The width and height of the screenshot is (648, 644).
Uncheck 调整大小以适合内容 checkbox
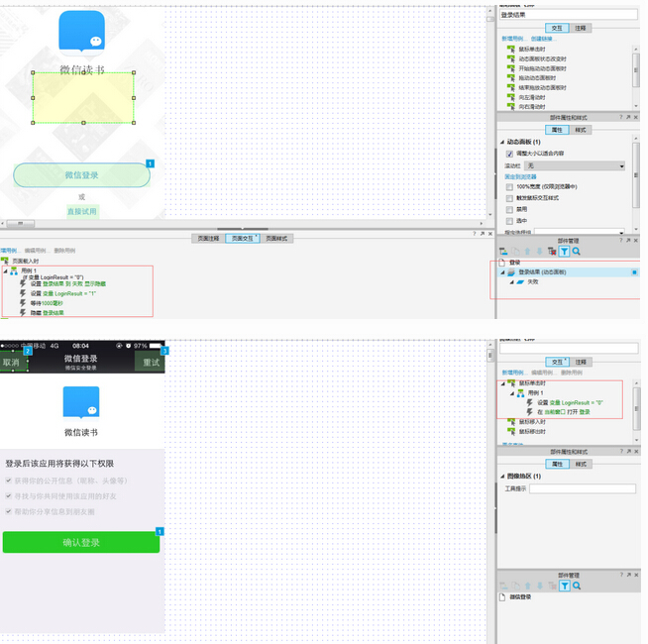[509, 155]
